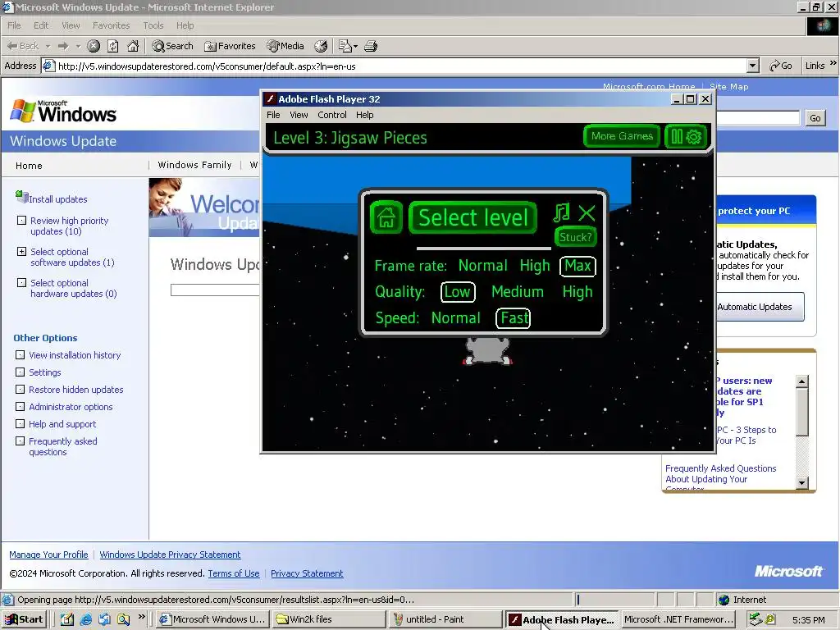Viewport: 840px width, 630px height.
Task: Click the Edit toolbar icon
Action: (x=345, y=46)
